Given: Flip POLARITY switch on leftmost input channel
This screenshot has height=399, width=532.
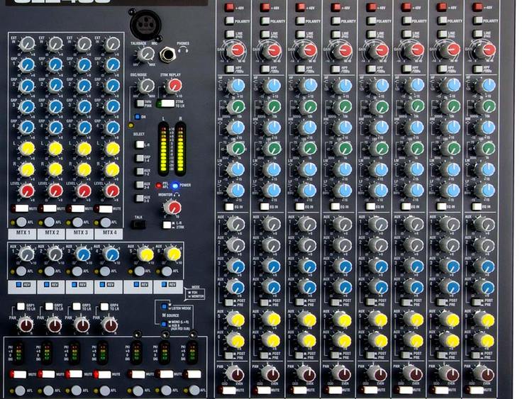Looking at the screenshot, I should click(x=230, y=21).
